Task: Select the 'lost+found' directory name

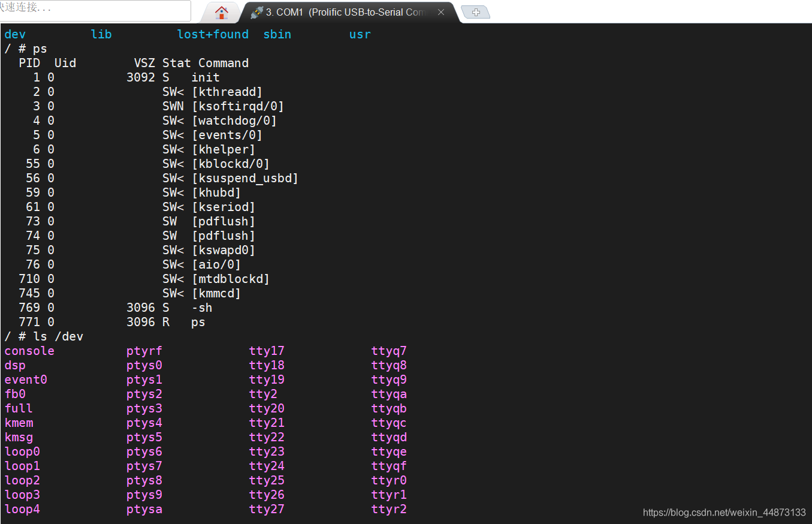Action: point(213,34)
